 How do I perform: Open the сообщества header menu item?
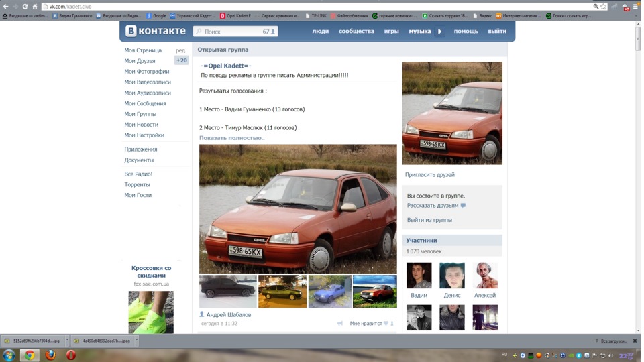(356, 32)
